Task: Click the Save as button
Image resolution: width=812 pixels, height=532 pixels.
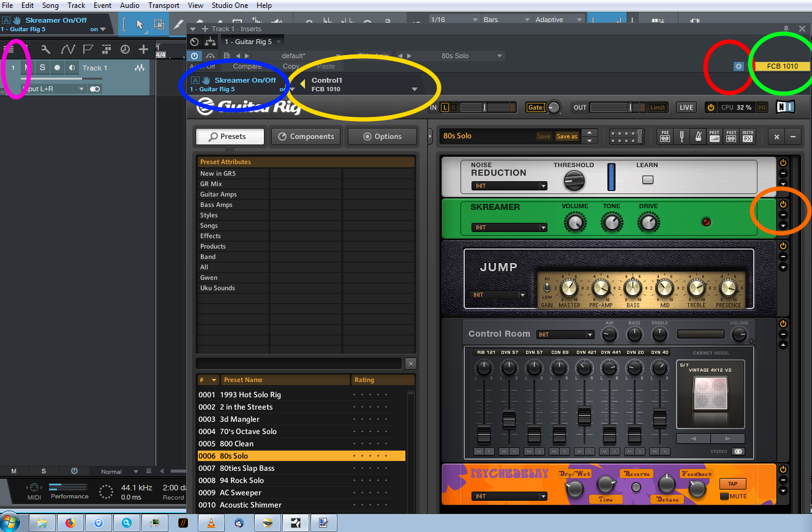Action: pyautogui.click(x=566, y=137)
